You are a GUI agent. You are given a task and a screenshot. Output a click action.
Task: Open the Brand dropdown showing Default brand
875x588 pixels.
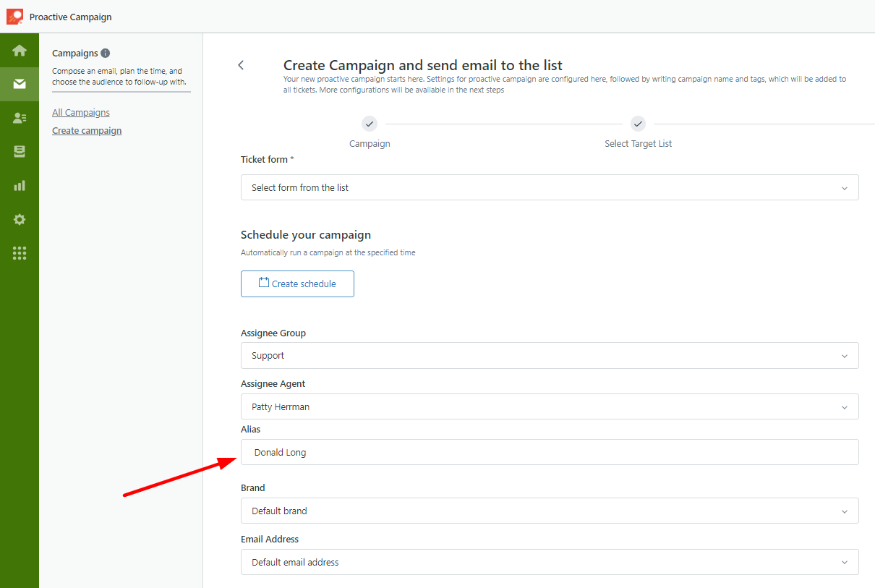pyautogui.click(x=550, y=511)
